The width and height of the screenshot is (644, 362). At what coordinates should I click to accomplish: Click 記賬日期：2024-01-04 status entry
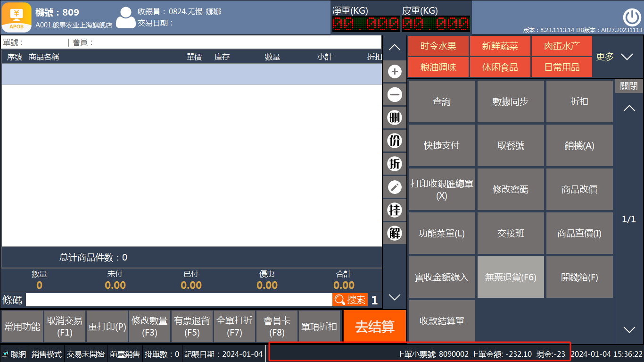click(223, 354)
